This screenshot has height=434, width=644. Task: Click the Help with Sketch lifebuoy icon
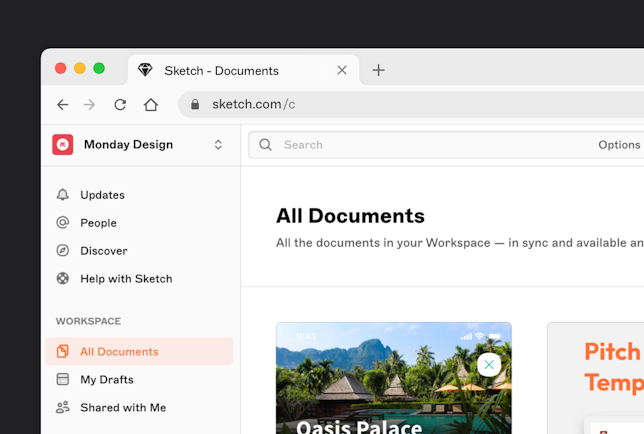[63, 279]
